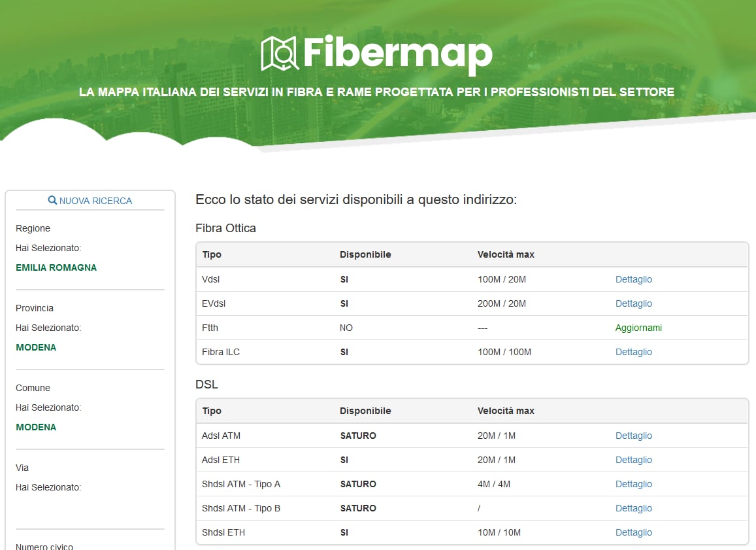Click Tipo header in DSL table
Image resolution: width=756 pixels, height=550 pixels.
212,411
